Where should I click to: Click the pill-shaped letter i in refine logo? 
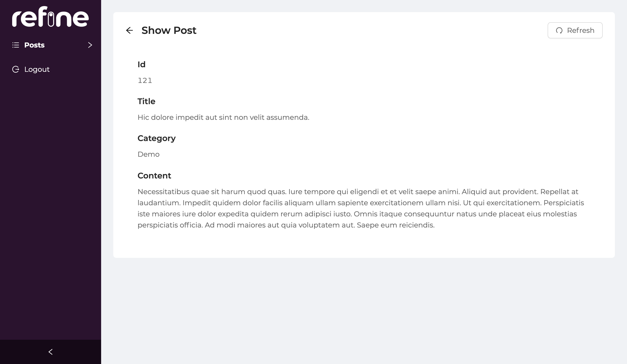click(51, 19)
